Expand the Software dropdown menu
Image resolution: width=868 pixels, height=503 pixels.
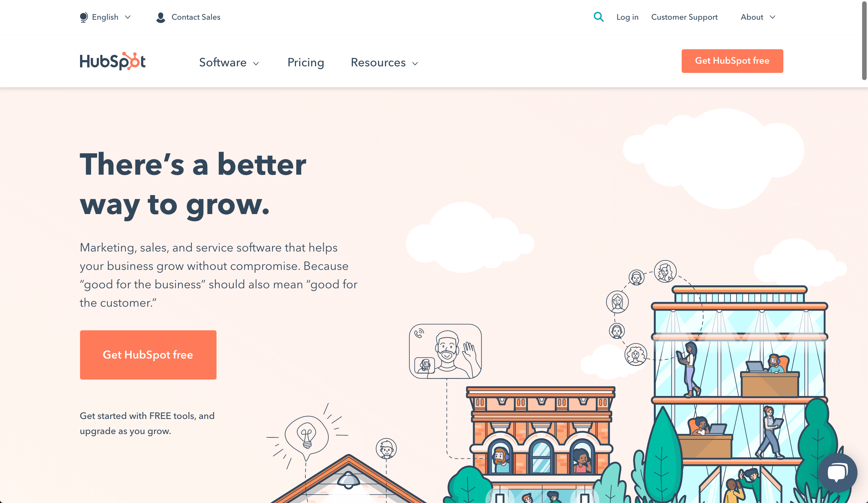click(x=229, y=62)
